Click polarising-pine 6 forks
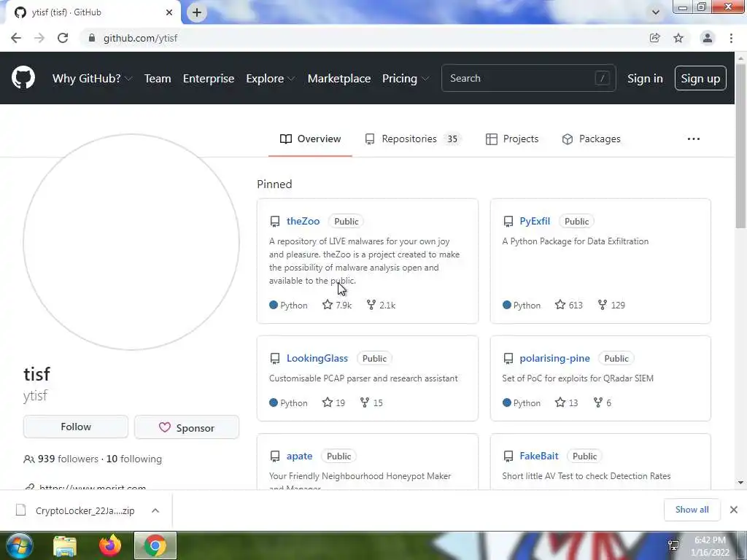Viewport: 747px width, 560px height. coord(602,402)
